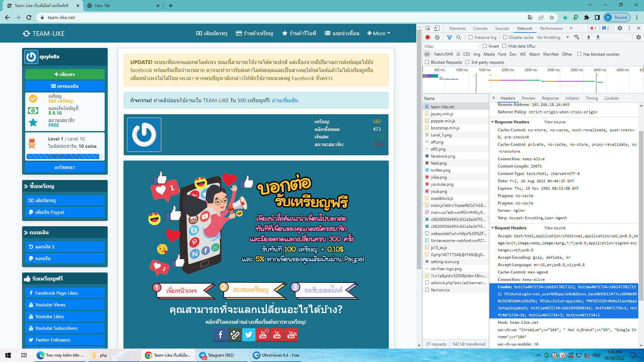Click the Youtube Subscribers button

click(65, 328)
